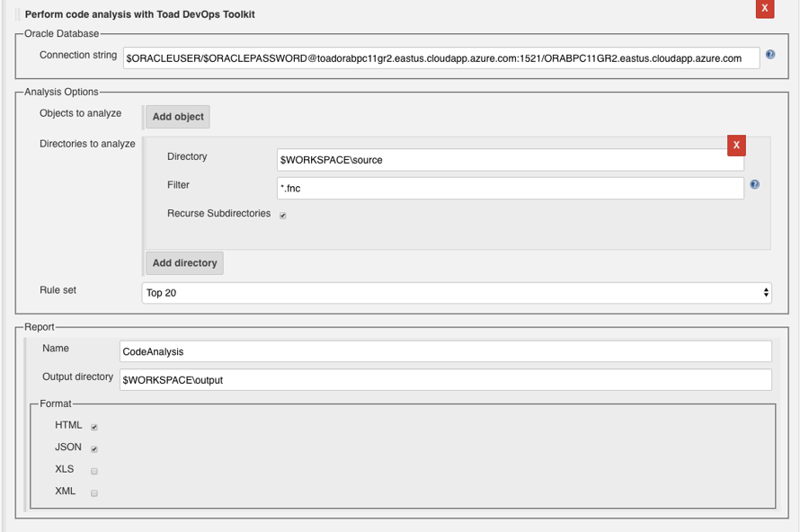
Task: Enable the XLS report format
Action: [94, 471]
